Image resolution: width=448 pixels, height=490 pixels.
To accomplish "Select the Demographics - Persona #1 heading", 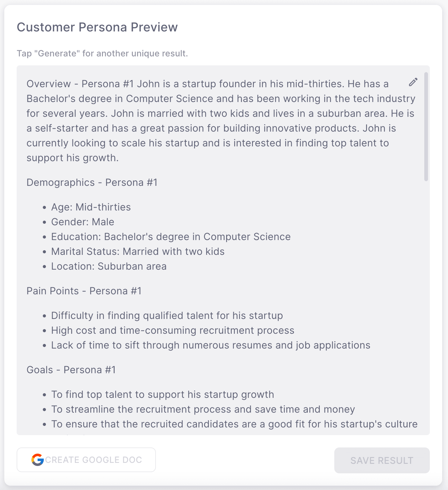I will (x=92, y=182).
